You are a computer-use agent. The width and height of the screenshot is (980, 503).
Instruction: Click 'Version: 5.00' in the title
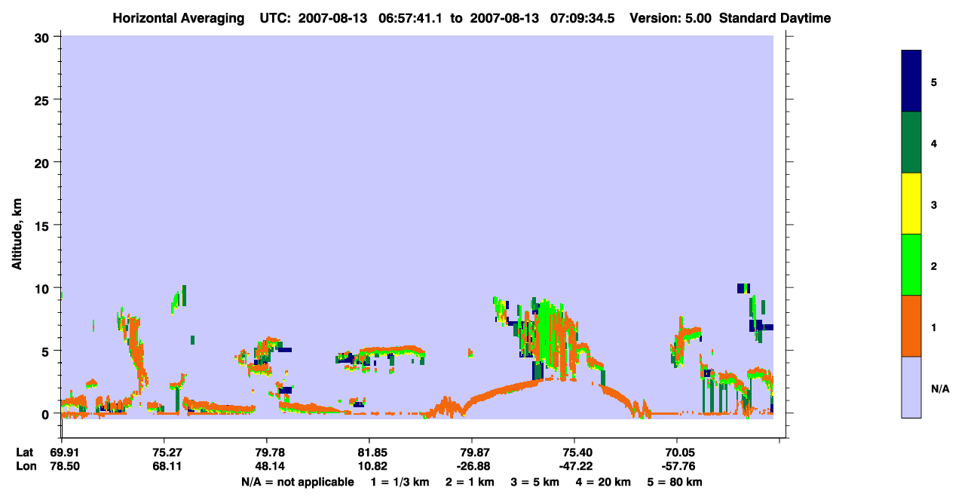point(670,17)
